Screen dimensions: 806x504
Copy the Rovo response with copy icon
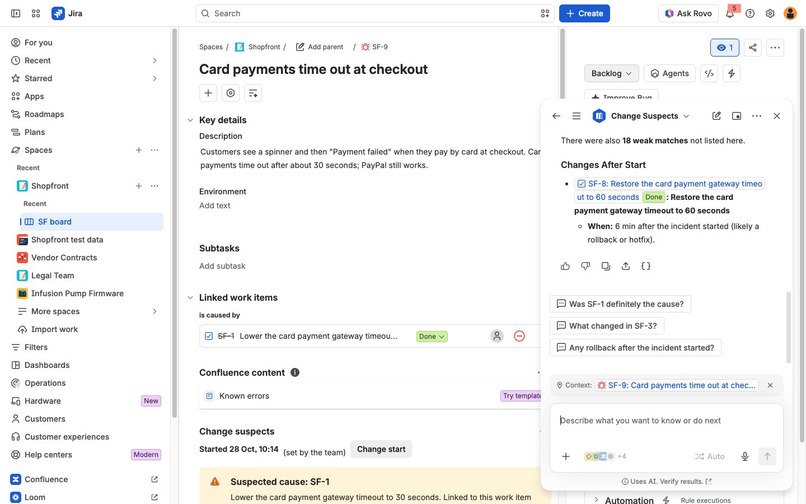click(x=606, y=266)
